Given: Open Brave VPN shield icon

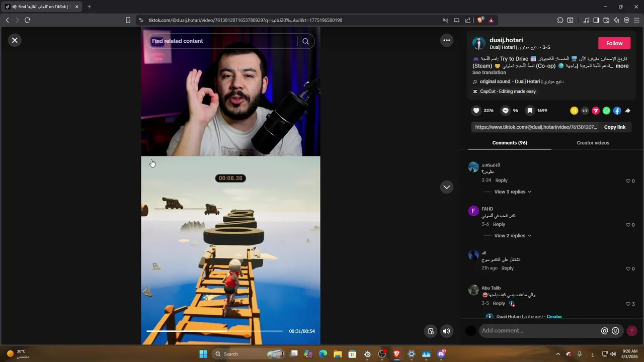Looking at the screenshot, I should (626, 20).
